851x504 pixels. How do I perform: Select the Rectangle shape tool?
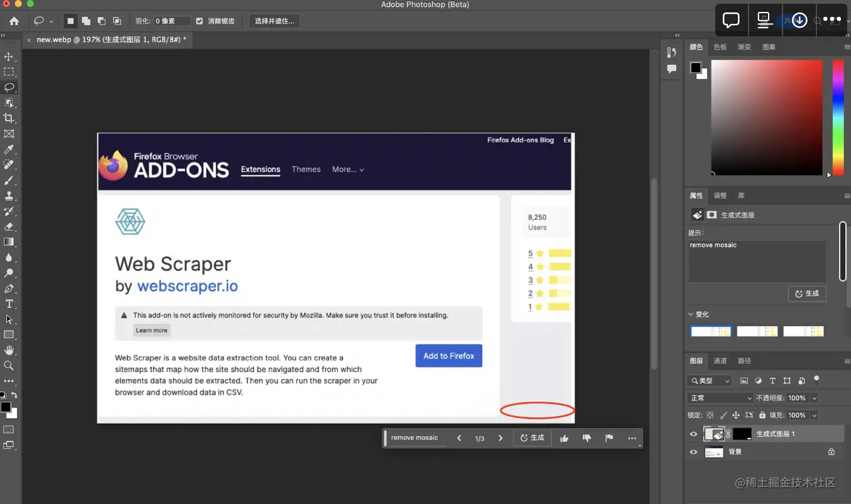click(x=9, y=334)
